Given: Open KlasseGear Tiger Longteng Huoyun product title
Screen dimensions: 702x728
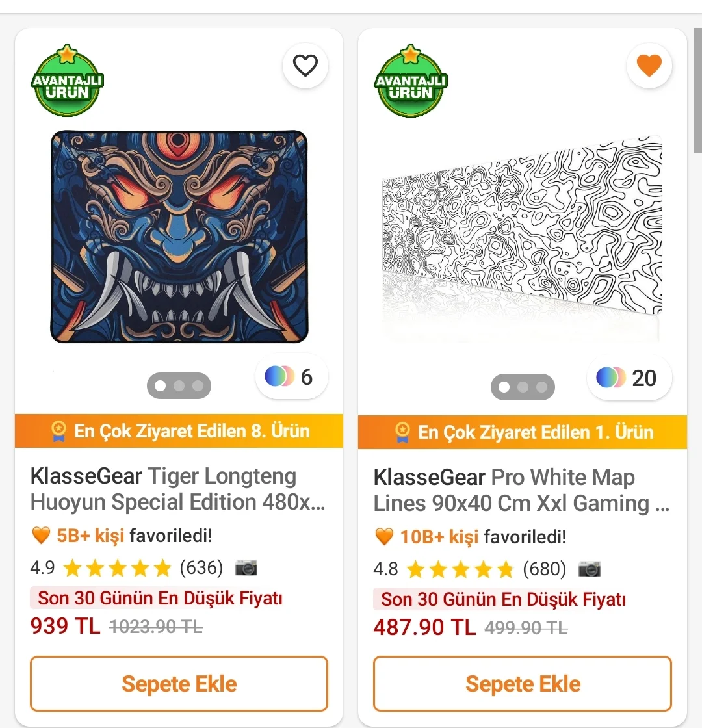Looking at the screenshot, I should (x=177, y=489).
